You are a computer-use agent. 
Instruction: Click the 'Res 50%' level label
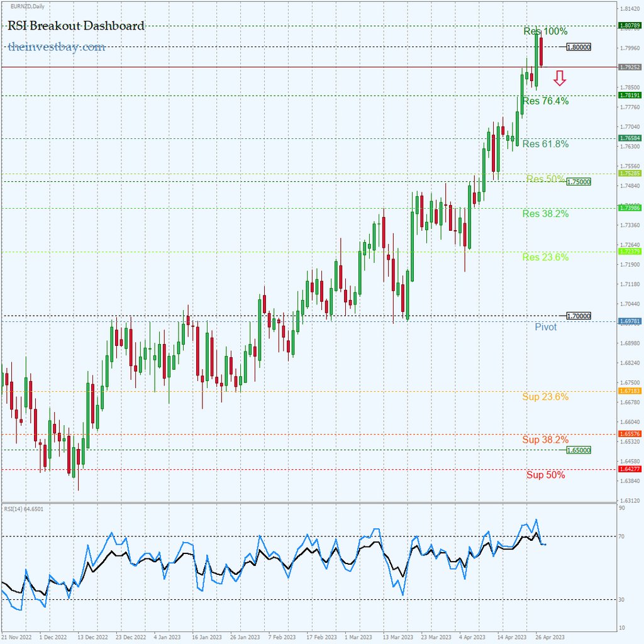(x=545, y=179)
